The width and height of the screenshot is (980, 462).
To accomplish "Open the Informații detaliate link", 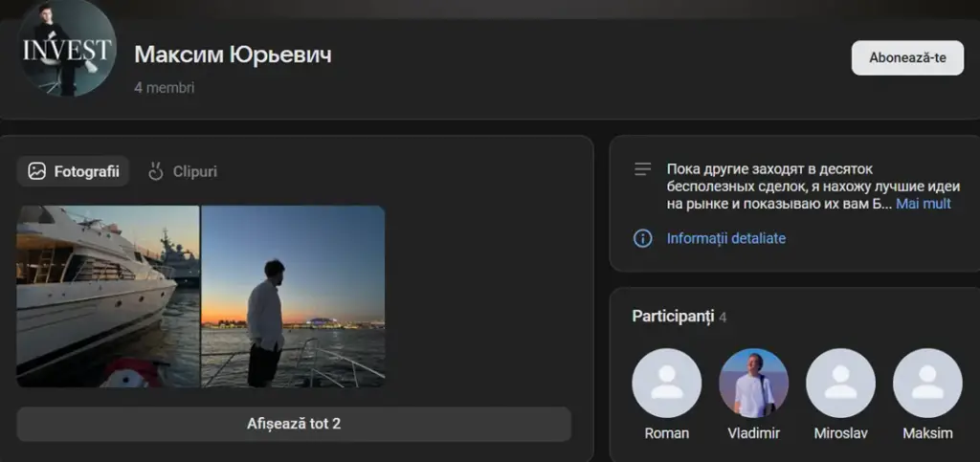I will coord(726,238).
